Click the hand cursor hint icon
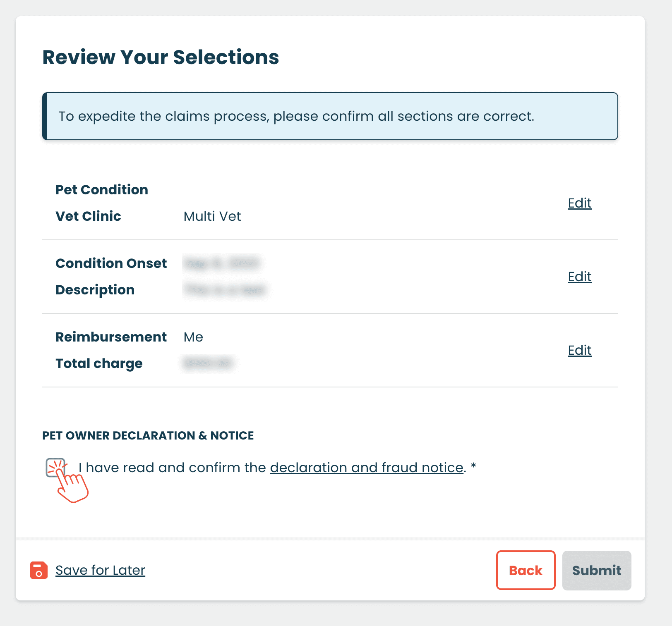The image size is (672, 626). (72, 488)
